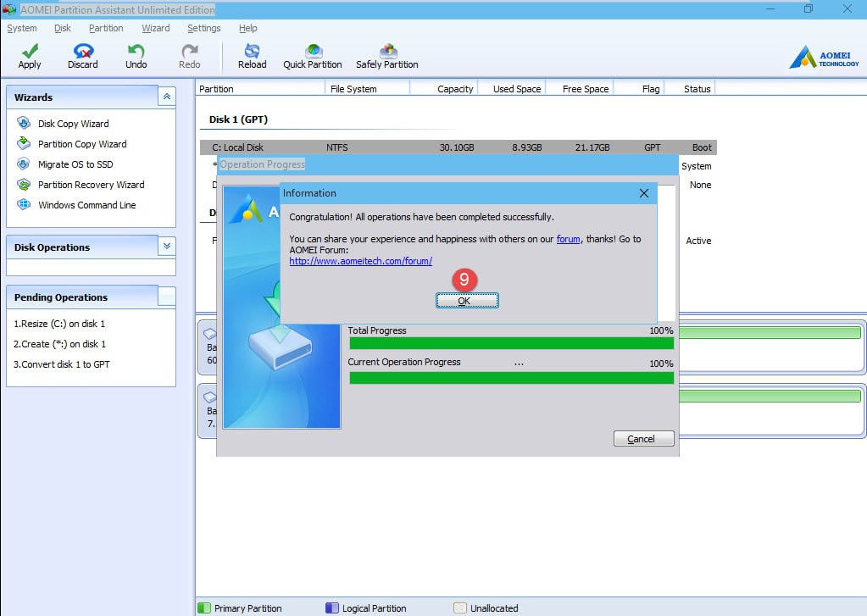The image size is (867, 616).
Task: Start Migrate OS to SSD wizard
Action: (75, 164)
